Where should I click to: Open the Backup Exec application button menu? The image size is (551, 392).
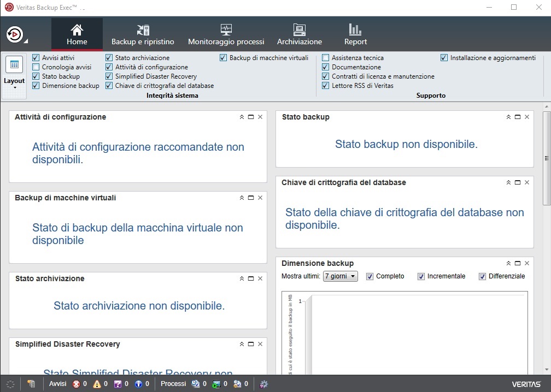click(16, 34)
